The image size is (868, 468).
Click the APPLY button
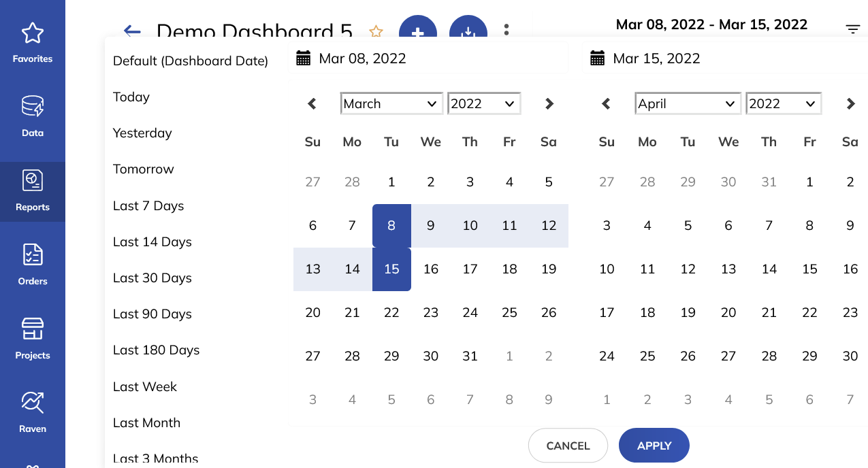[654, 446]
